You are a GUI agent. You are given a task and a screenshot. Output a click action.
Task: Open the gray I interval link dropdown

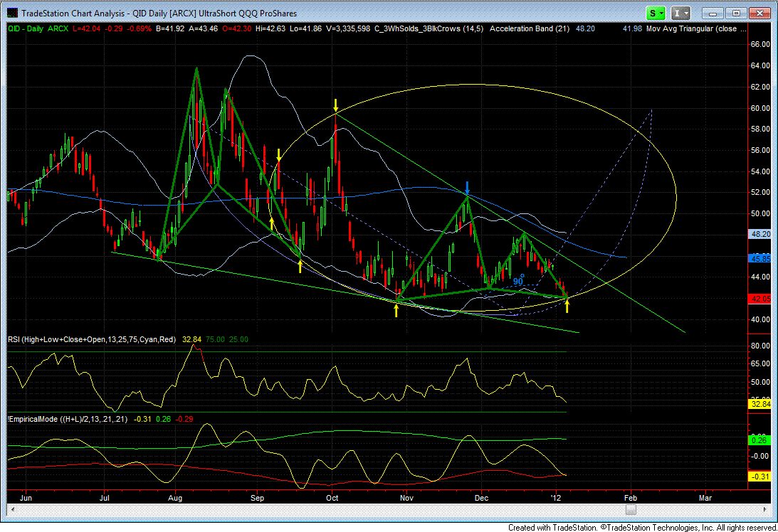tap(680, 14)
